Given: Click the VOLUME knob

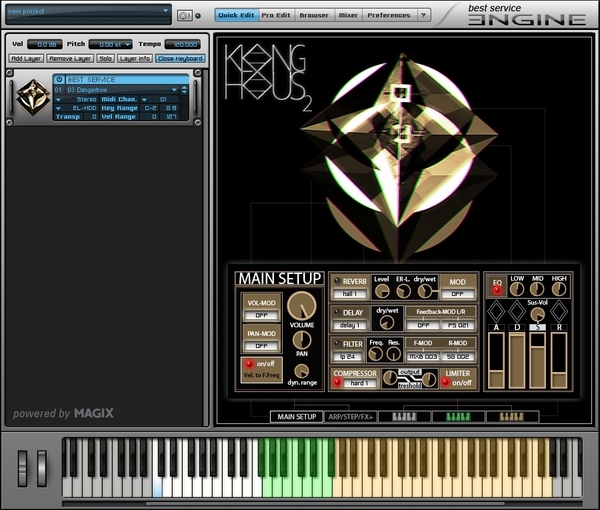Looking at the screenshot, I should click(x=301, y=306).
